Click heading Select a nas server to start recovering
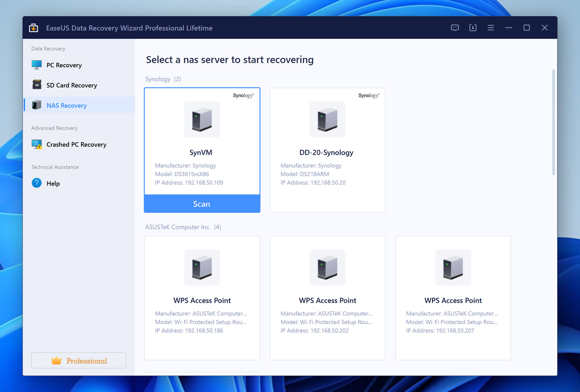The image size is (580, 392). (230, 60)
